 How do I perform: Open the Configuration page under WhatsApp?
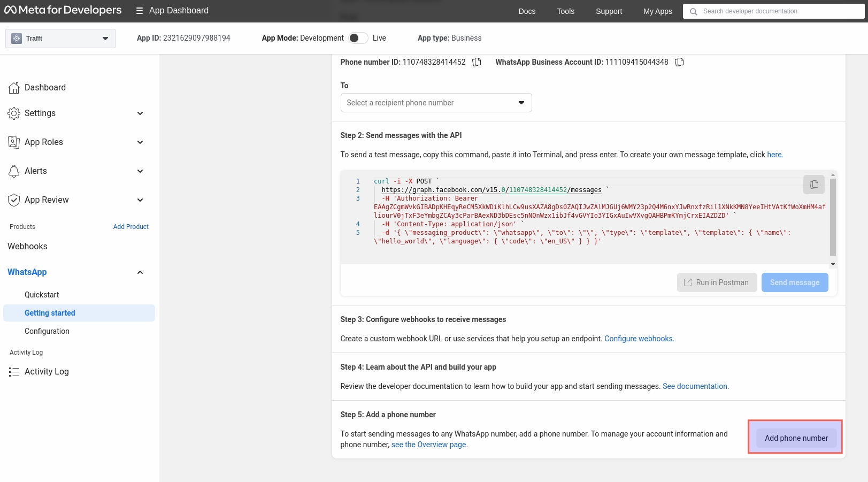point(47,331)
